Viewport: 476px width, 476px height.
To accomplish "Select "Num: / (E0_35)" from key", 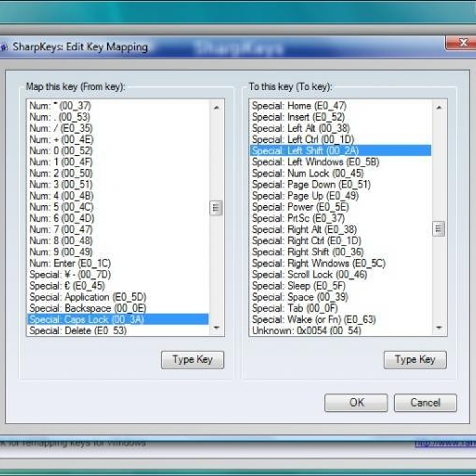I will (59, 128).
